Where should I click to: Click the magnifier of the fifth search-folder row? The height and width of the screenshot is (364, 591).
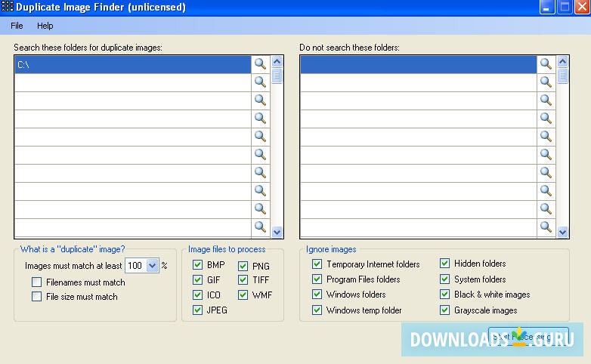click(x=261, y=137)
